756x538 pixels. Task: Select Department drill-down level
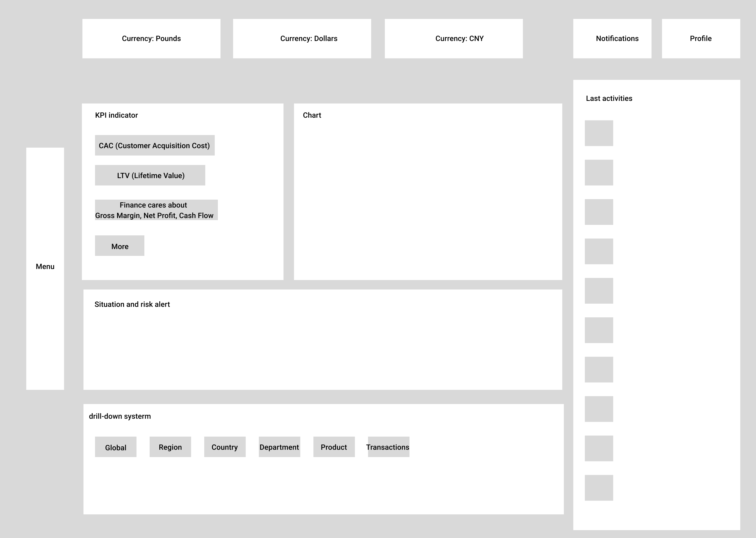tap(279, 447)
